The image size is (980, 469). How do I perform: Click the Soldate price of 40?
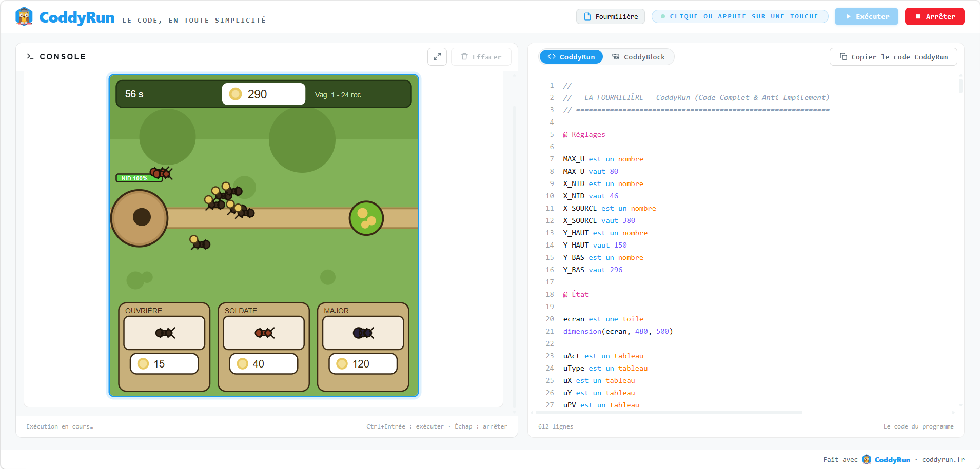click(x=264, y=363)
